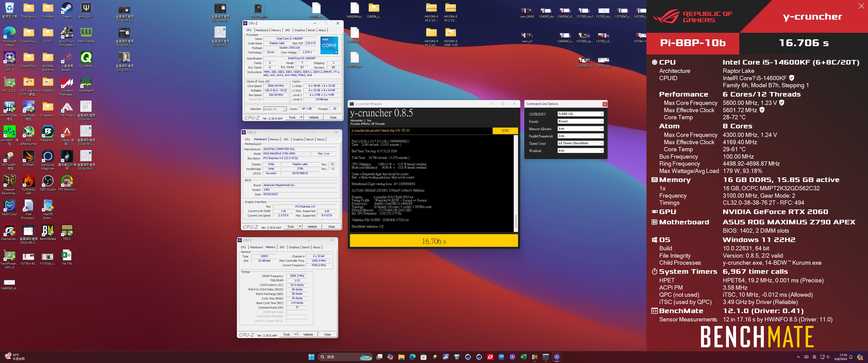Open the Graphics tab in the CPU-Z Mainboard window
868x363 pixels.
click(298, 139)
